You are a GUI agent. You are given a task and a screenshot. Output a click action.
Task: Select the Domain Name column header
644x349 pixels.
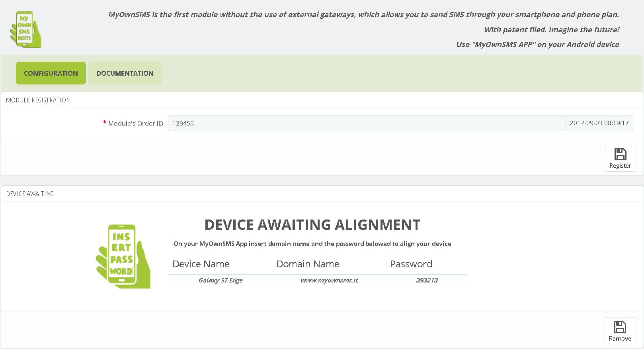(x=308, y=264)
